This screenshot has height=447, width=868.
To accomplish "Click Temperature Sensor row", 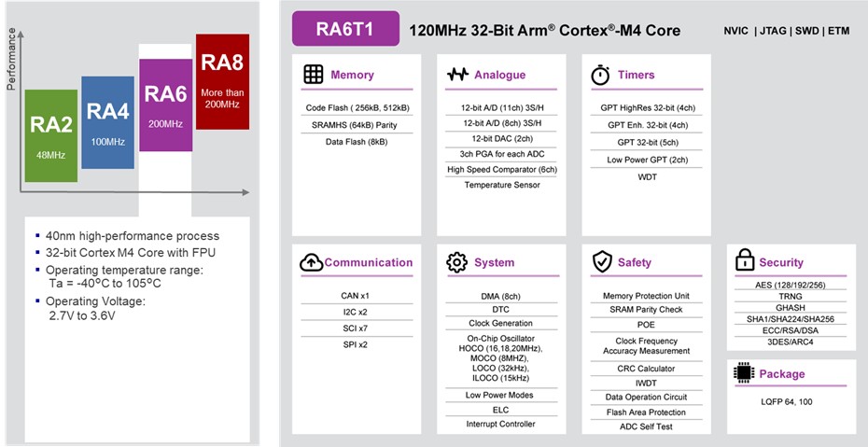I will click(x=501, y=185).
